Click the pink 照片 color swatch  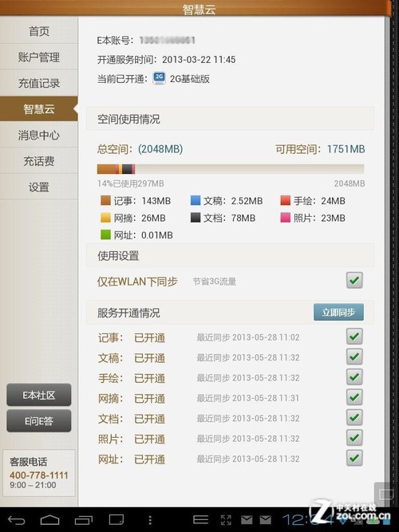click(286, 218)
